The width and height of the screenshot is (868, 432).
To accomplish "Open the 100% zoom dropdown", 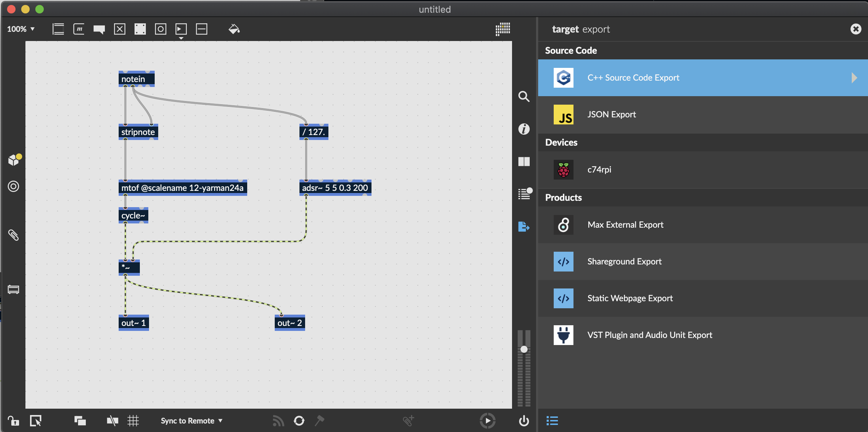I will (21, 29).
